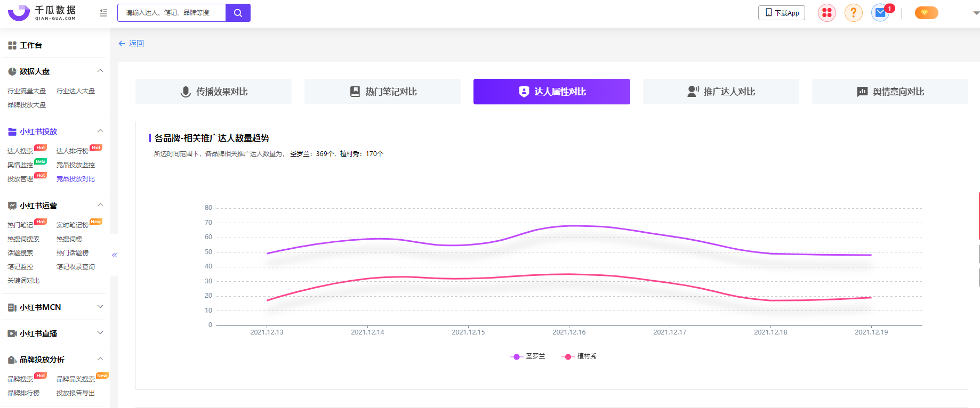
Task: Open the help question mark icon
Action: [854, 13]
